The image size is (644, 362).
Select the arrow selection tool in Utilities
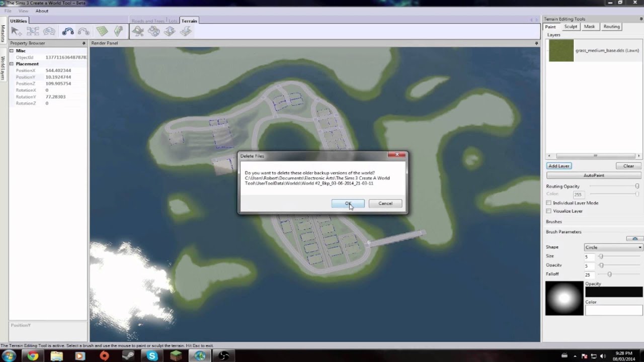coord(16,32)
